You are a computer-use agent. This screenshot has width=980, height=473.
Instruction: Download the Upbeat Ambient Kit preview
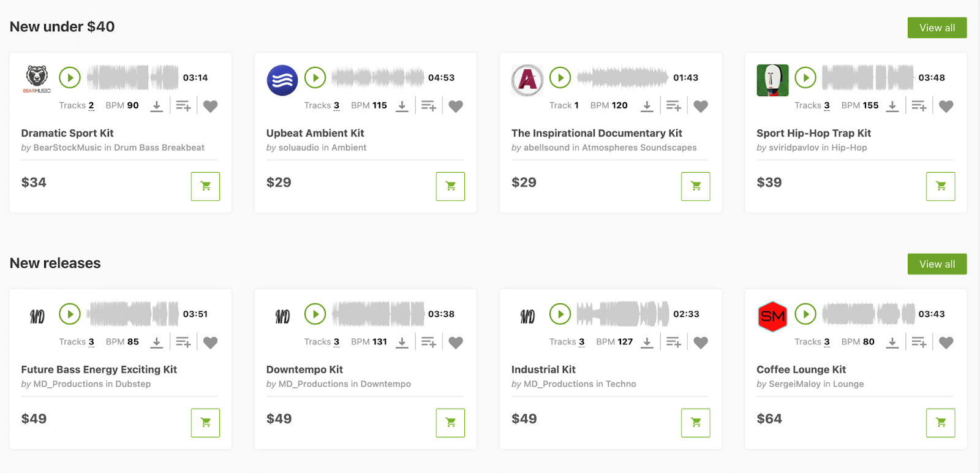[x=402, y=106]
